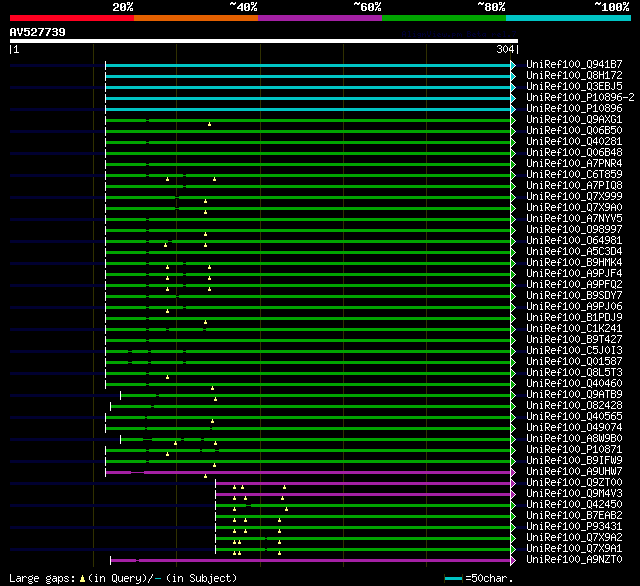640x586 pixels.
Task: Click the UniRef100_Q7X9A2 label
Action: [x=574, y=538]
